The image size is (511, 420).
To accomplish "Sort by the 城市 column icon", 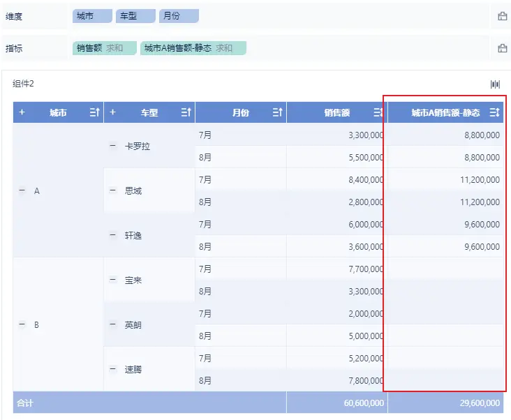I will 94,112.
